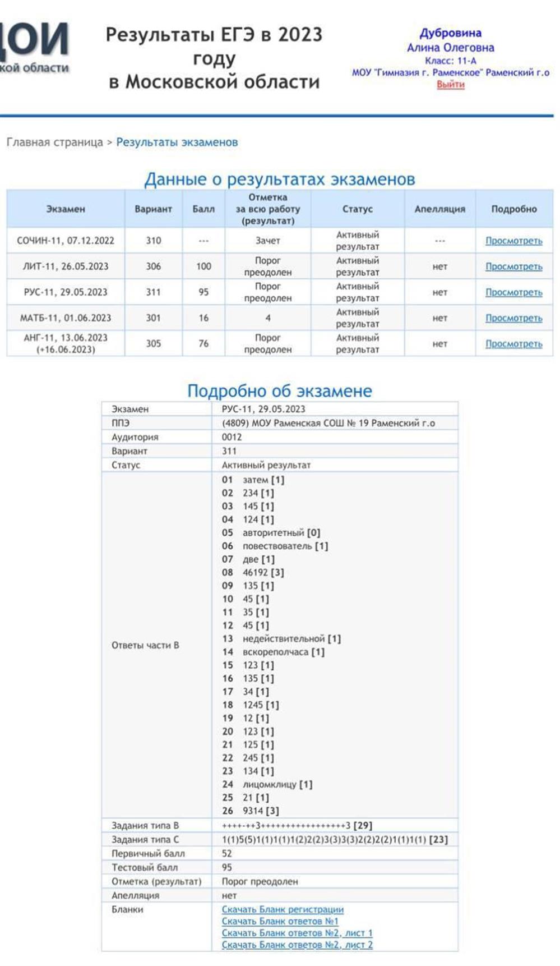The image size is (560, 966).
Task: Click answer 18 1245
Action: (250, 705)
